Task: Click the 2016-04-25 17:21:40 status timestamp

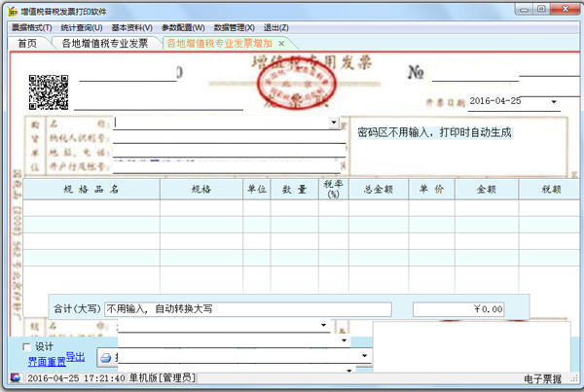Action: click(x=76, y=378)
